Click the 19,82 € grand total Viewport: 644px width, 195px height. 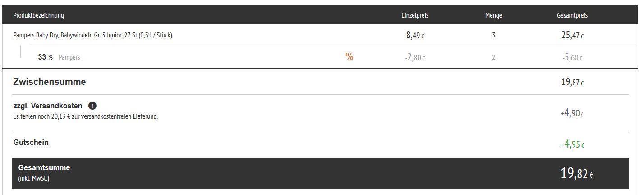(x=577, y=174)
